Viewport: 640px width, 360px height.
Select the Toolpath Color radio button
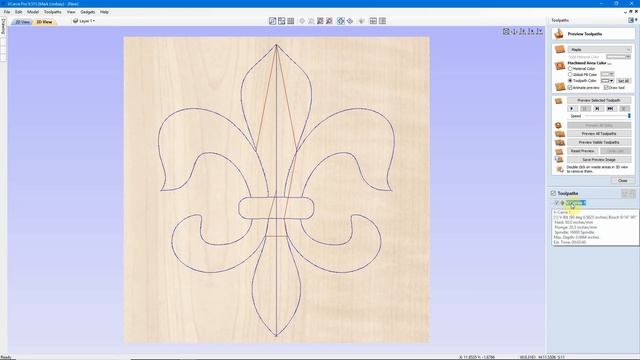click(x=570, y=81)
